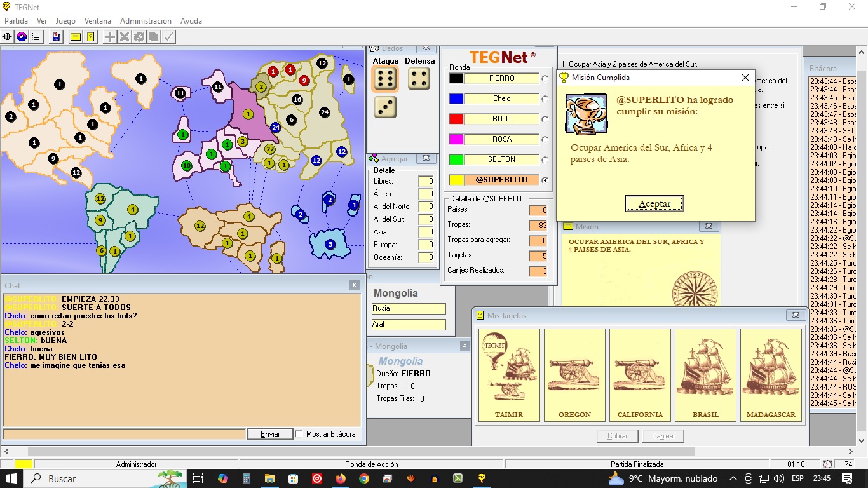Image resolution: width=868 pixels, height=488 pixels.
Task: Open the Juego menu
Action: [65, 21]
